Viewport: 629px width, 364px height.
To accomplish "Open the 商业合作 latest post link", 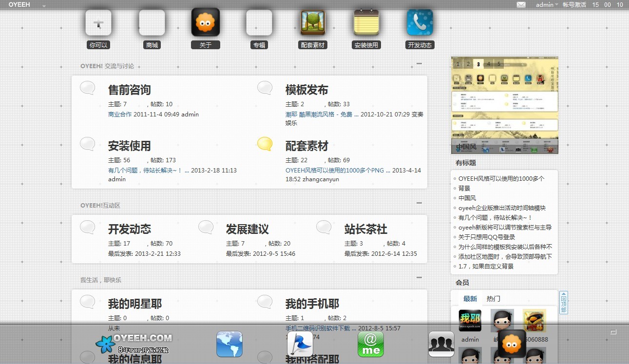I will [x=120, y=115].
